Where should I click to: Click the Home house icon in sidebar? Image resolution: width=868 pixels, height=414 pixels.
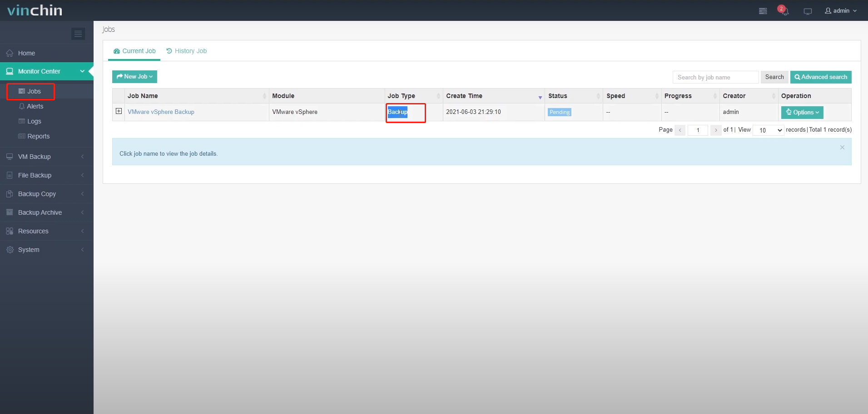click(10, 53)
